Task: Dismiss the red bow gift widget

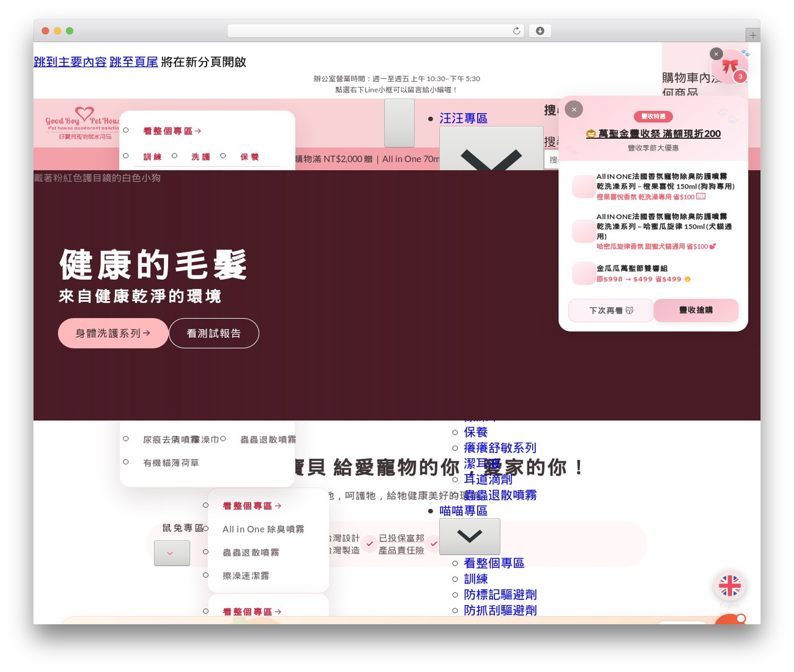Action: click(716, 54)
